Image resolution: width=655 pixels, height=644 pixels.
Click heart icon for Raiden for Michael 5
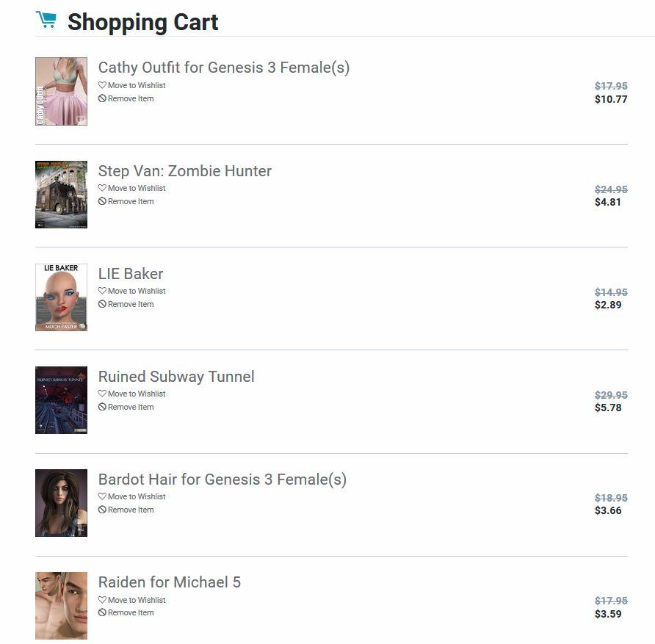click(x=102, y=600)
